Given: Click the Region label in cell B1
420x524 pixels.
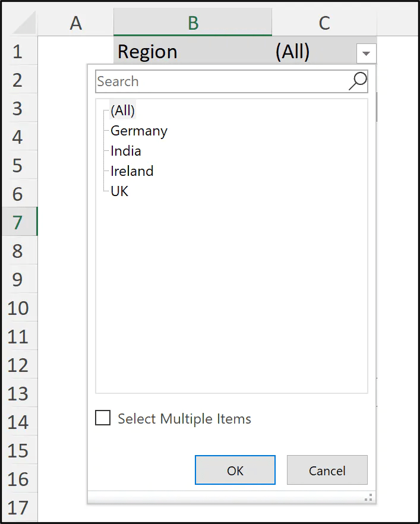Looking at the screenshot, I should tap(147, 51).
